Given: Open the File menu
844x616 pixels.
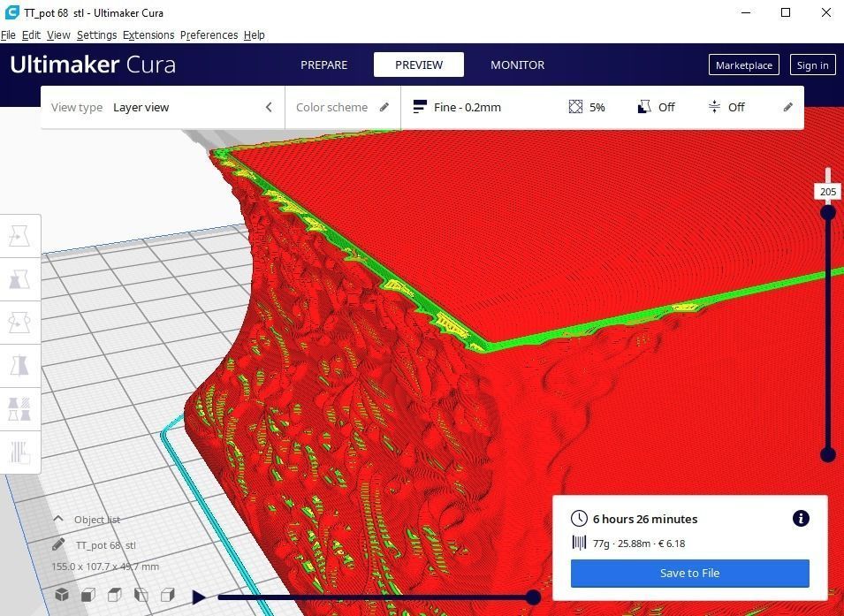Looking at the screenshot, I should (8, 35).
